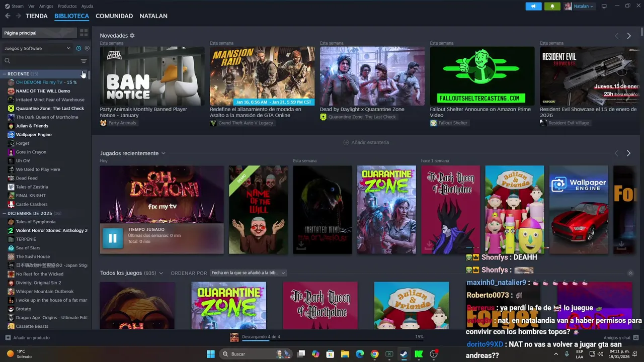
Task: Collapse the DICIEMBRE DE 2025 category
Action: [5, 213]
